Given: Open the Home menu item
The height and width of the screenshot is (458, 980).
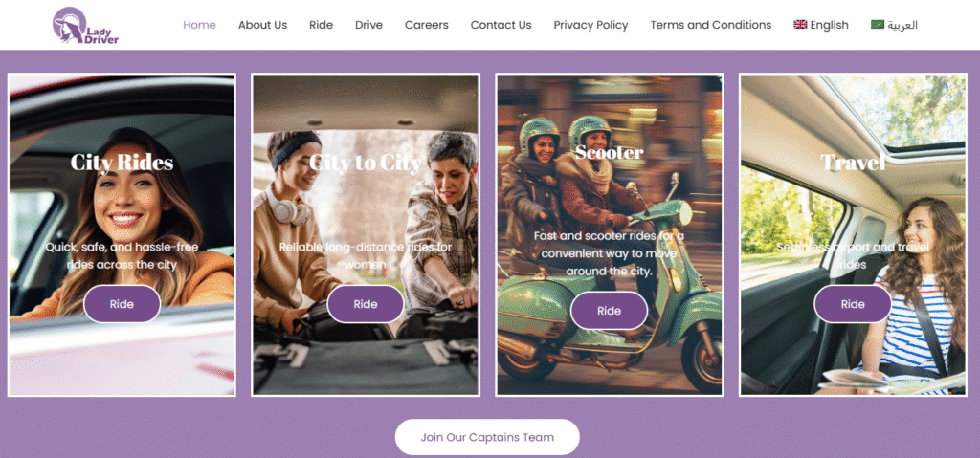Looking at the screenshot, I should click(199, 25).
